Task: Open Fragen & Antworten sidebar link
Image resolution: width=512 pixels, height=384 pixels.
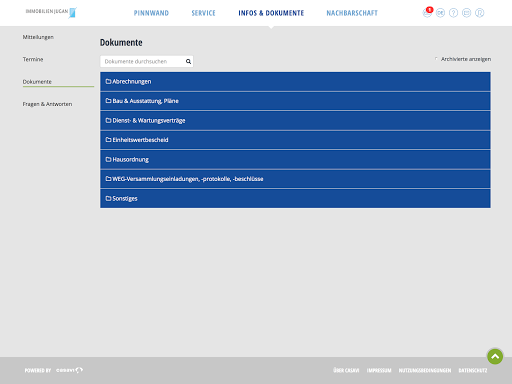Action: [47, 104]
